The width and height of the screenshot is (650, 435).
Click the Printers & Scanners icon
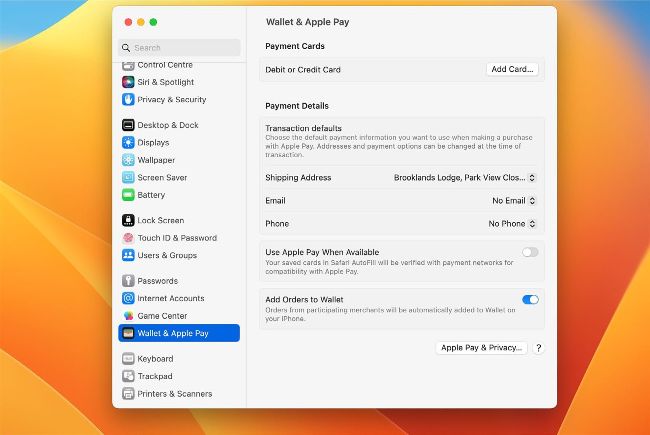pyautogui.click(x=128, y=393)
